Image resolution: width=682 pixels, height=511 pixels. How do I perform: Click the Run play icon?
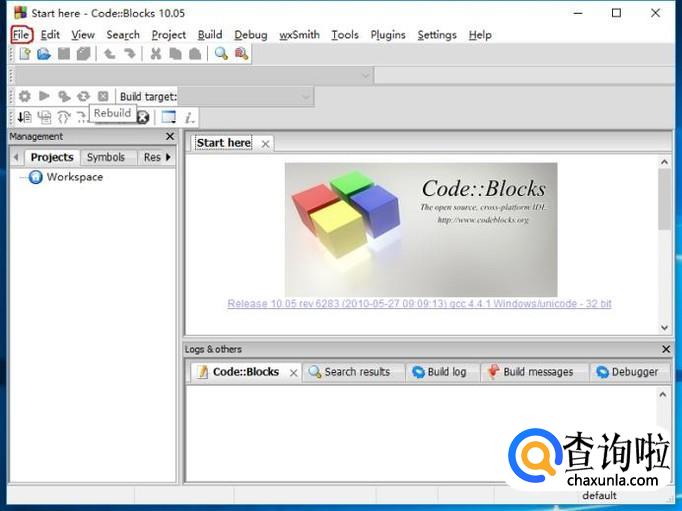click(44, 96)
